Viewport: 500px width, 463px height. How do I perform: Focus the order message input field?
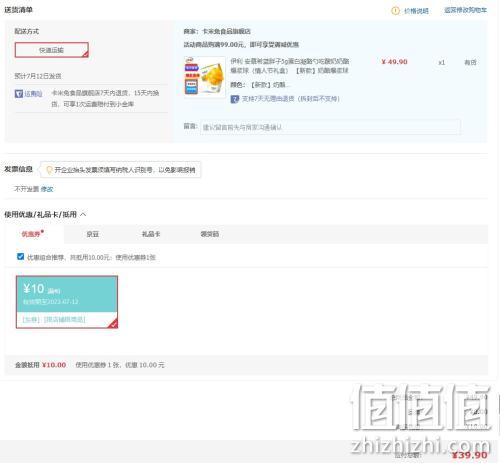[x=330, y=127]
